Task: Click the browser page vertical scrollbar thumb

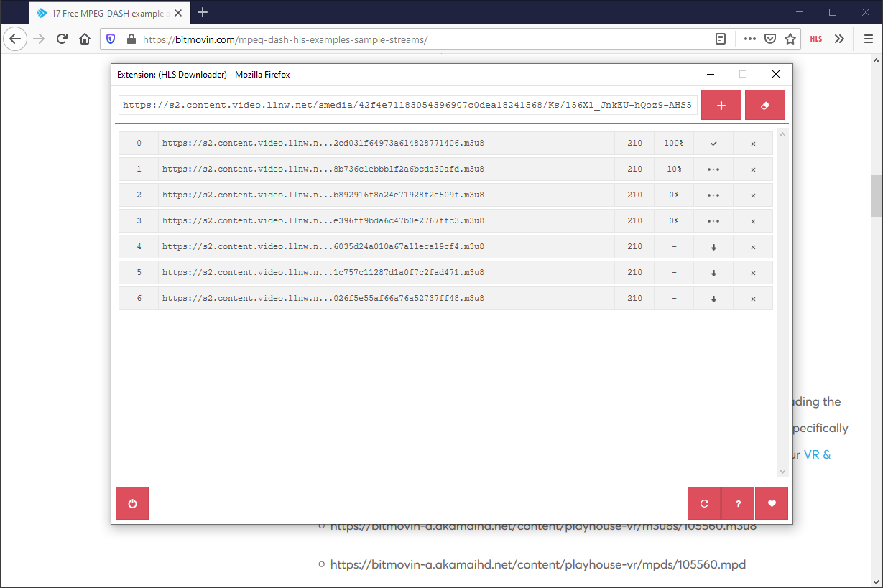Action: (876, 195)
